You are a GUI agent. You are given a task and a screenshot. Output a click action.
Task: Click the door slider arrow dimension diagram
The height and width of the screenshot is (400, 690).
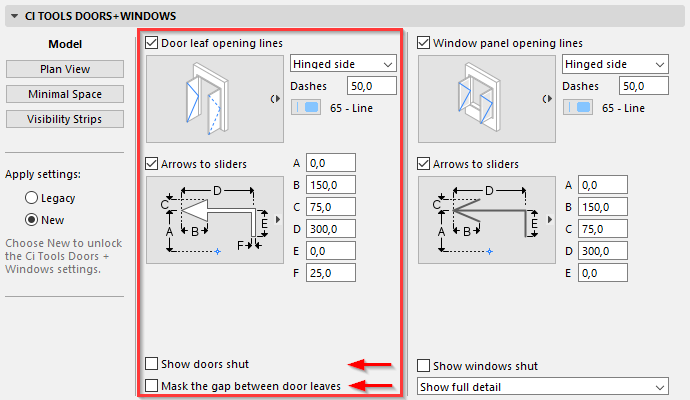pyautogui.click(x=215, y=220)
